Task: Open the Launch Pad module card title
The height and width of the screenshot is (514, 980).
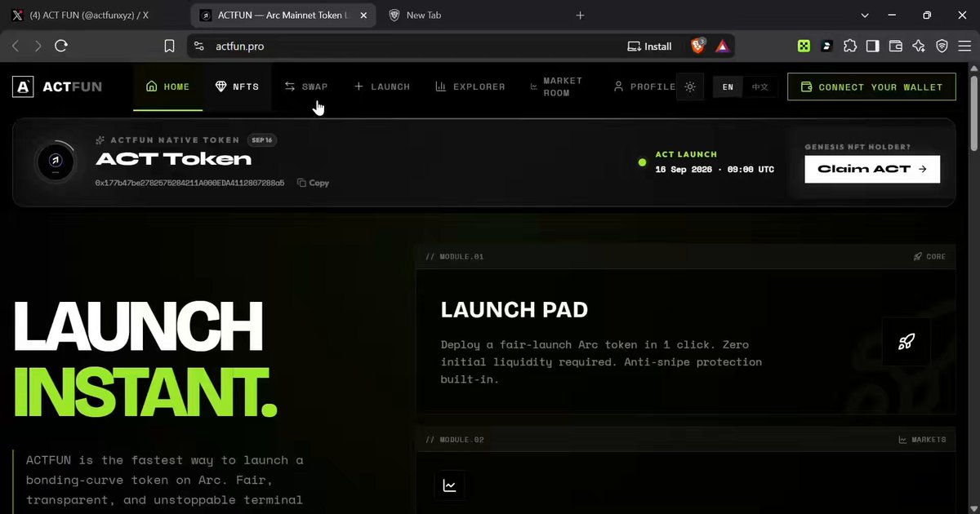Action: pyautogui.click(x=514, y=310)
